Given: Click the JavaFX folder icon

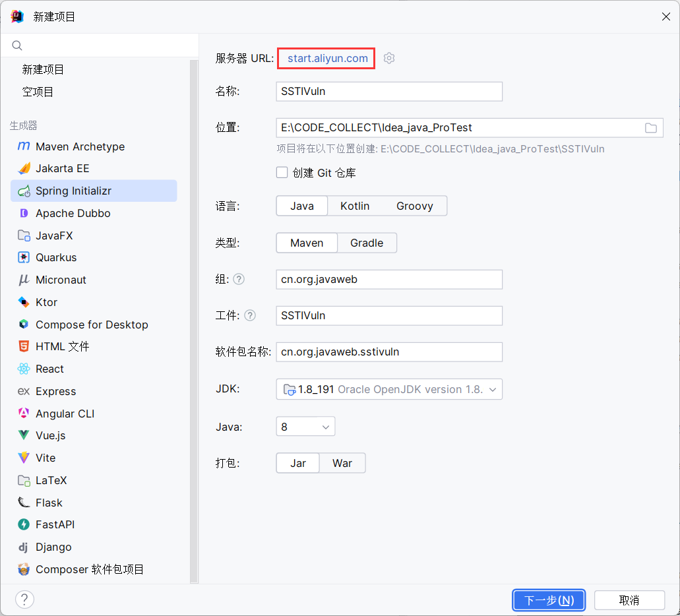Looking at the screenshot, I should (24, 235).
